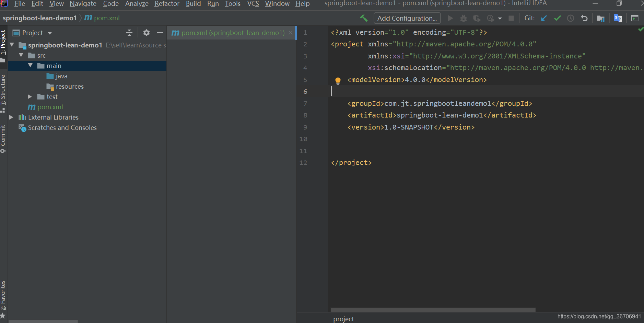Open the Code menu

pyautogui.click(x=111, y=4)
